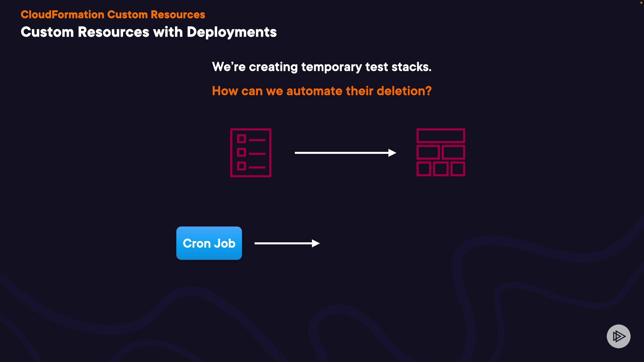The width and height of the screenshot is (644, 362).
Task: Click the top wide block of the stack icon
Action: pyautogui.click(x=440, y=136)
